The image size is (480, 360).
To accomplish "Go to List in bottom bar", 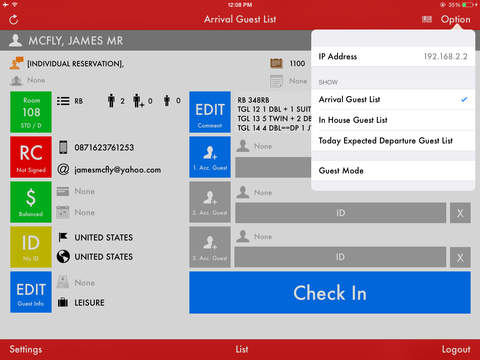I will coord(242,349).
